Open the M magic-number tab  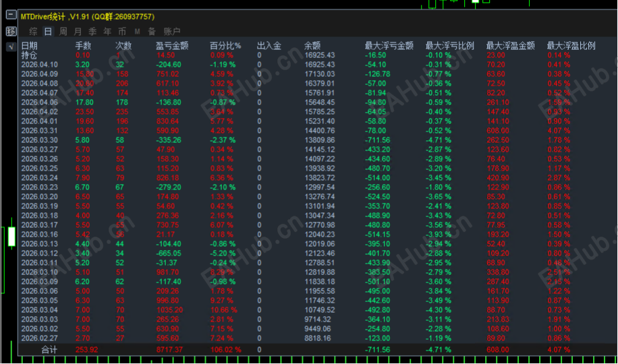(137, 32)
